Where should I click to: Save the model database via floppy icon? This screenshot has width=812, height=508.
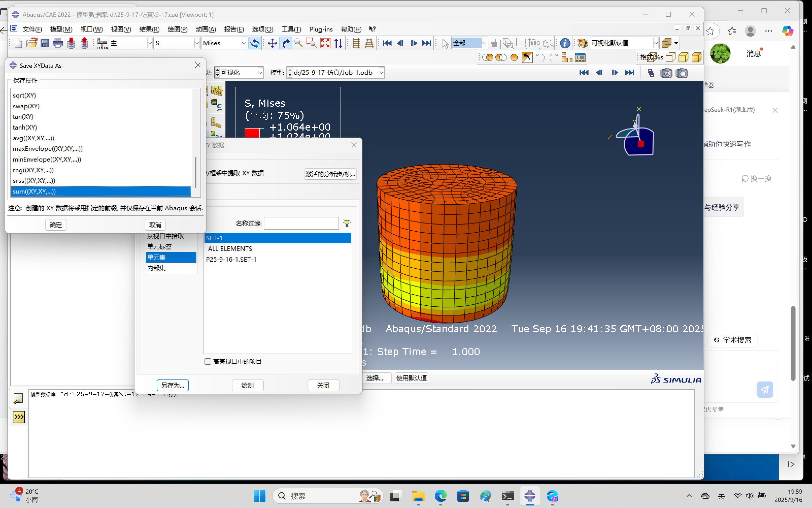[x=45, y=43]
